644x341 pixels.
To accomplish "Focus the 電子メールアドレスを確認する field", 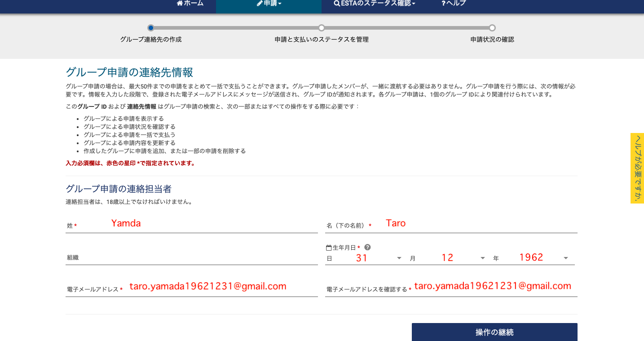I will [451, 288].
